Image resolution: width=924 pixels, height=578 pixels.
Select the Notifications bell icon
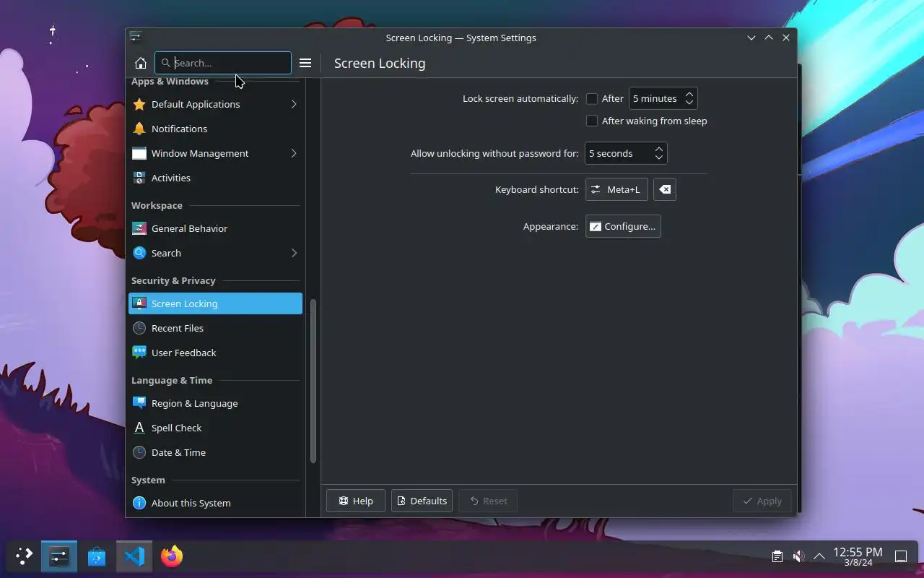tap(139, 129)
